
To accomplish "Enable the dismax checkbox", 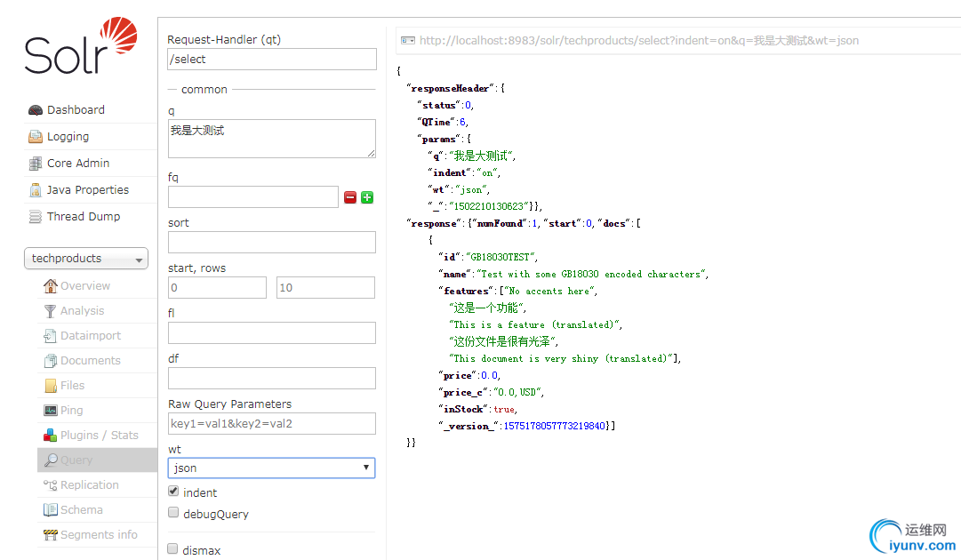I will (172, 549).
